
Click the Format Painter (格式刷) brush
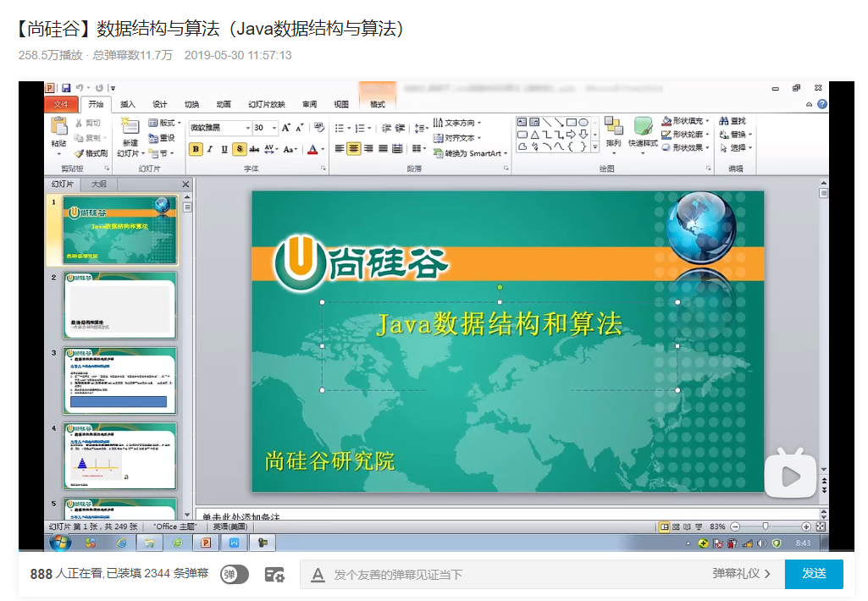tap(91, 152)
